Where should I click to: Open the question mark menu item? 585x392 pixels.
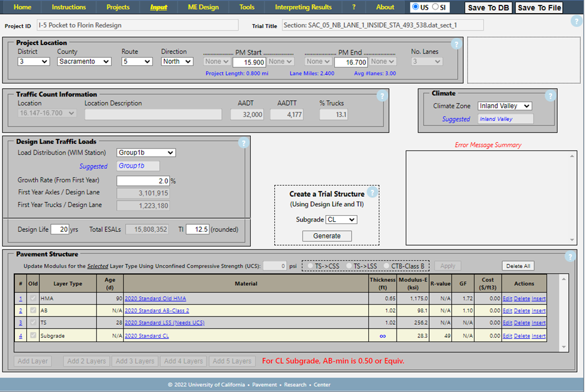pos(354,7)
